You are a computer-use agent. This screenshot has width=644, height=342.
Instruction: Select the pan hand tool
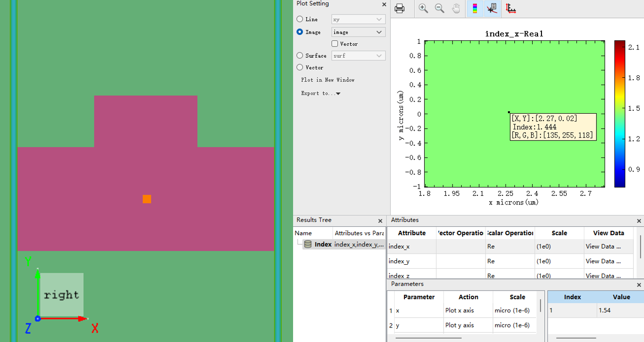(x=456, y=8)
